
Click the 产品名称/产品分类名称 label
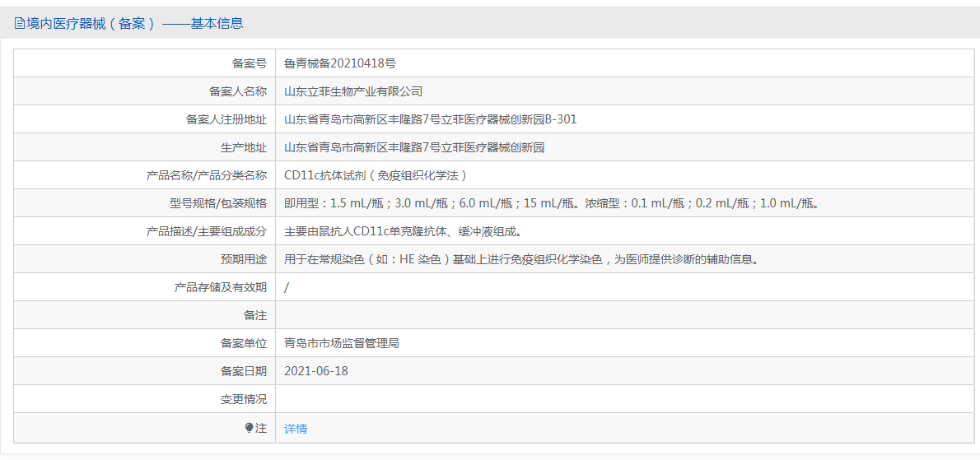[x=207, y=175]
